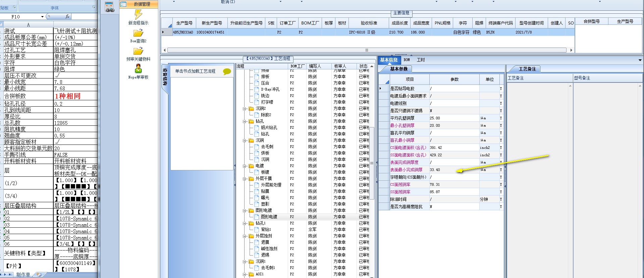Image resolution: width=644 pixels, height=278 pixels.
Task: Switch to the BOM tab
Action: click(x=407, y=60)
